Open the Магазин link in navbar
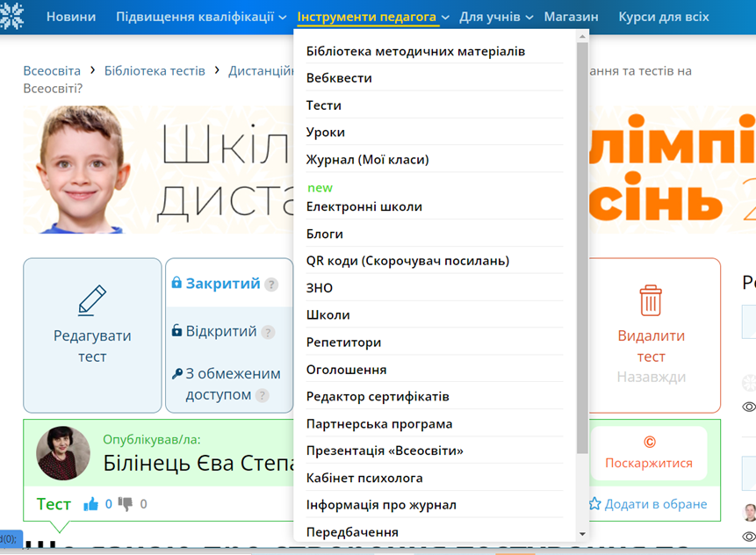Image resolution: width=756 pixels, height=555 pixels. 571,17
